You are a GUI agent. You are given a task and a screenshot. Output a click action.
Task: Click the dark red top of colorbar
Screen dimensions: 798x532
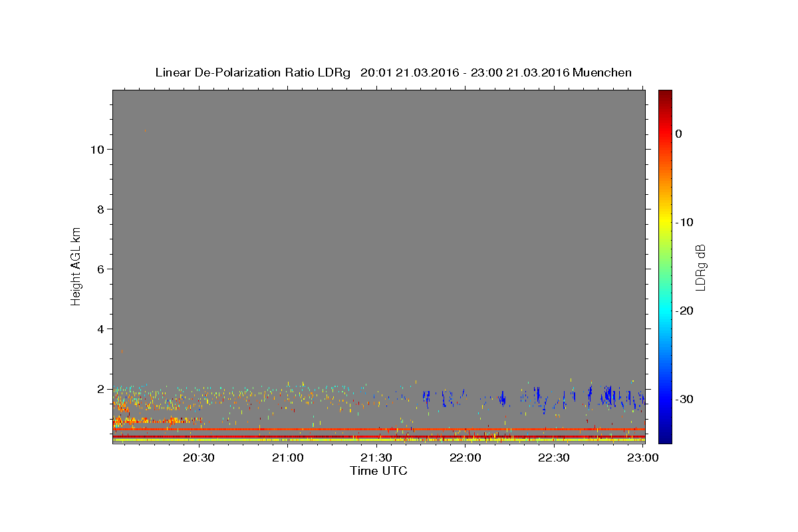click(x=665, y=94)
